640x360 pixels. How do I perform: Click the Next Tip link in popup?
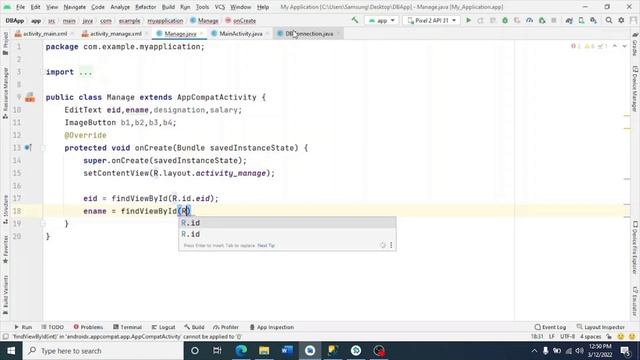[x=266, y=245]
